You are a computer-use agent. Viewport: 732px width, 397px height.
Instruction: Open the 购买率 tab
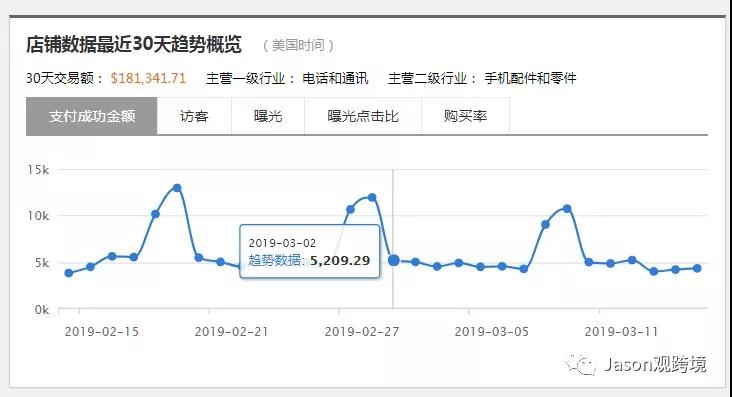pyautogui.click(x=465, y=116)
